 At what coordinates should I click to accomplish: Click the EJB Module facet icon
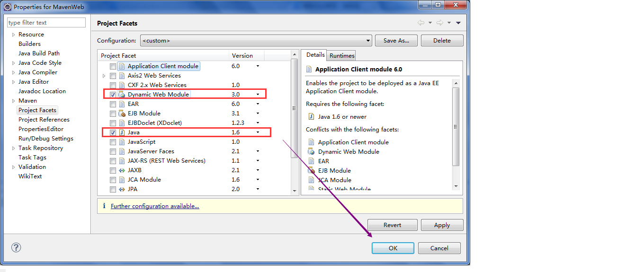122,114
